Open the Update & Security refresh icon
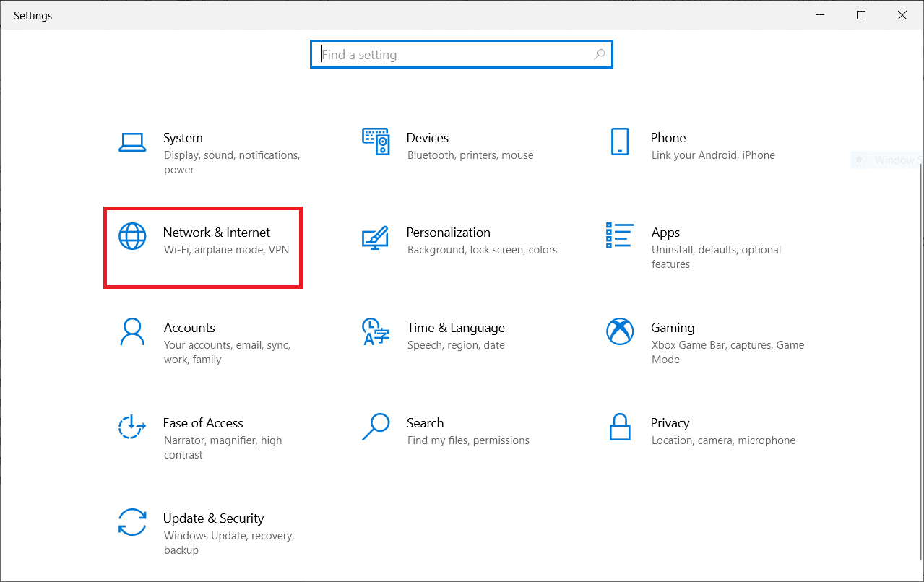The image size is (924, 582). coord(132,522)
